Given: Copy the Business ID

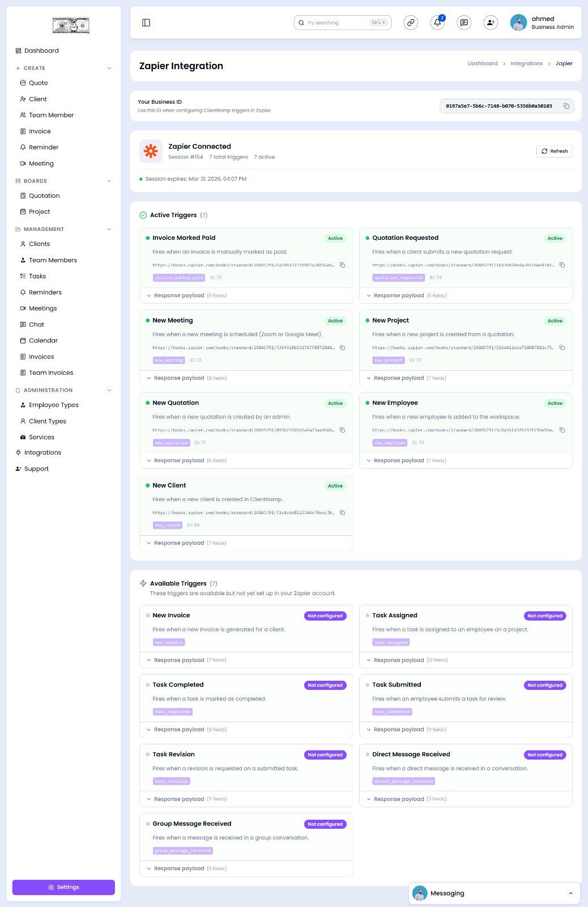Looking at the screenshot, I should (x=566, y=106).
